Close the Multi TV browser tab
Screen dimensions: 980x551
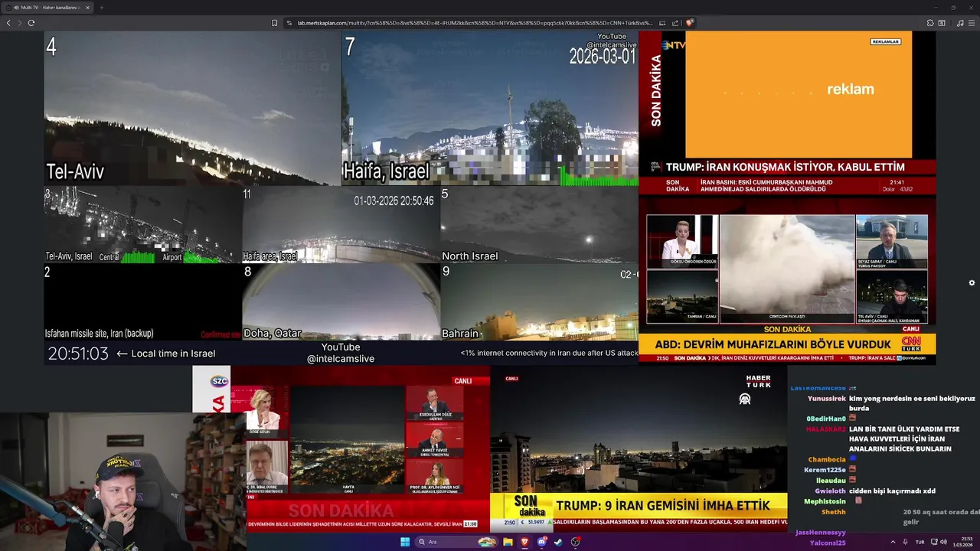[x=87, y=8]
